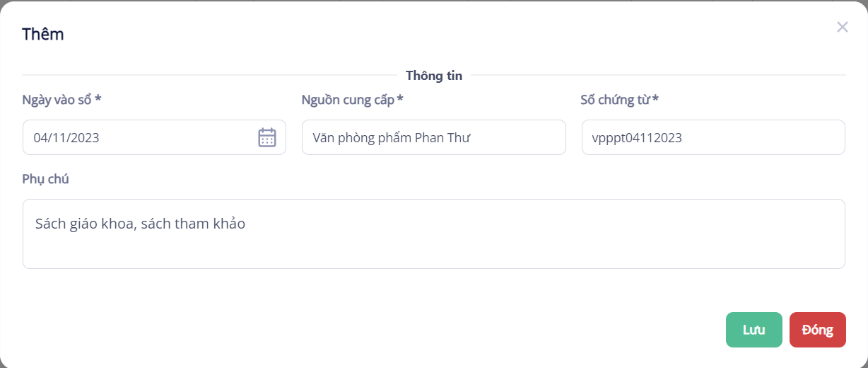Focus the Nguồn cung cấp input field

pyautogui.click(x=433, y=137)
